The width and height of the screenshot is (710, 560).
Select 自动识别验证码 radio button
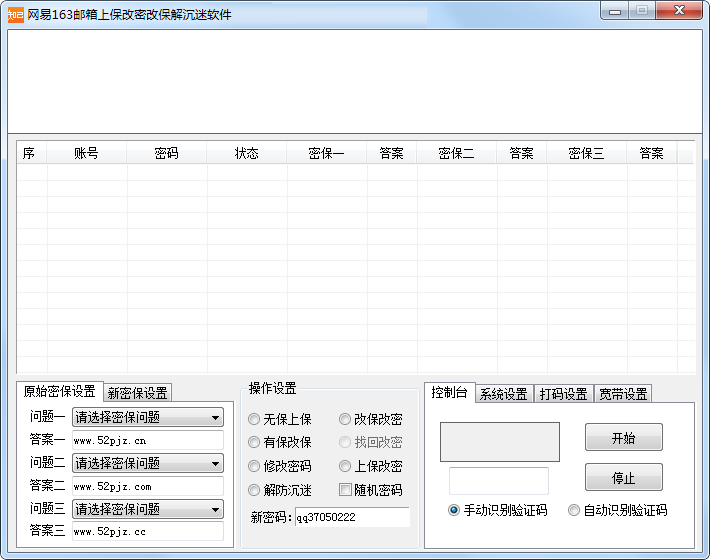pyautogui.click(x=574, y=510)
